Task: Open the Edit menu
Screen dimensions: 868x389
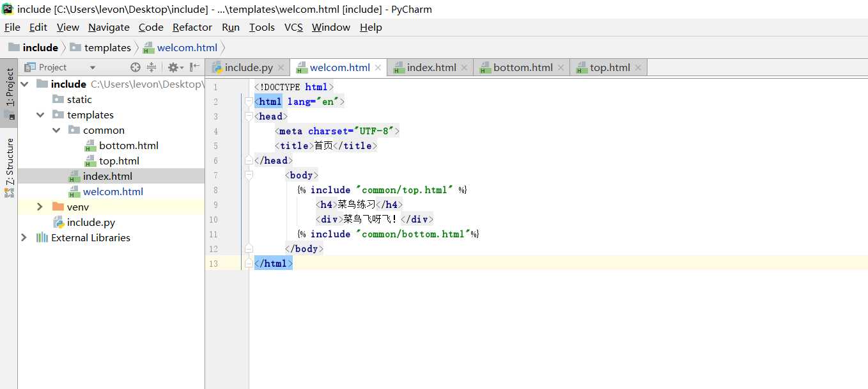Action: [x=38, y=27]
